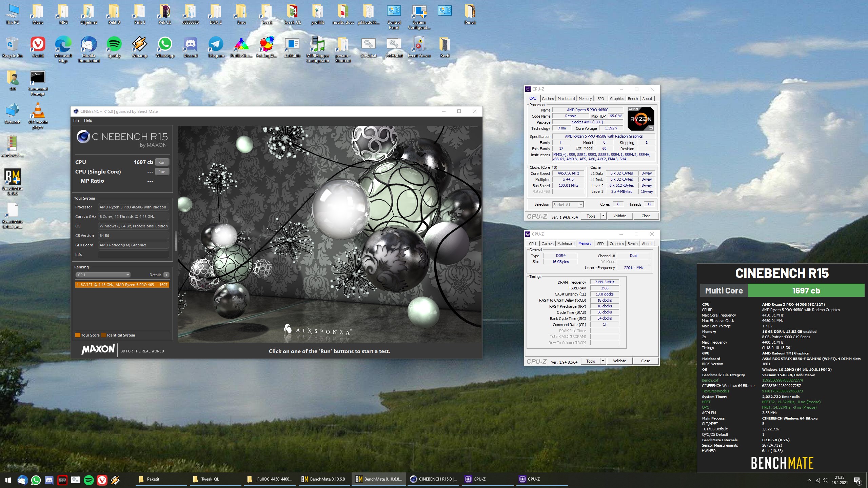Screen dimensions: 868x488
Task: Select the Spotify desktop icon
Action: (x=114, y=47)
